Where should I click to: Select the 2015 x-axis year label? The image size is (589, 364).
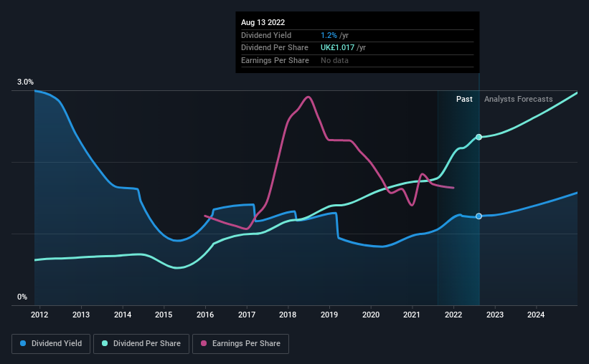164,315
